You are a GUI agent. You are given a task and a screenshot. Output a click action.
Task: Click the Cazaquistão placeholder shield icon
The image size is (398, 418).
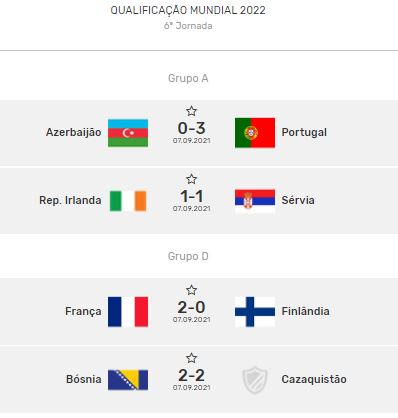255,380
